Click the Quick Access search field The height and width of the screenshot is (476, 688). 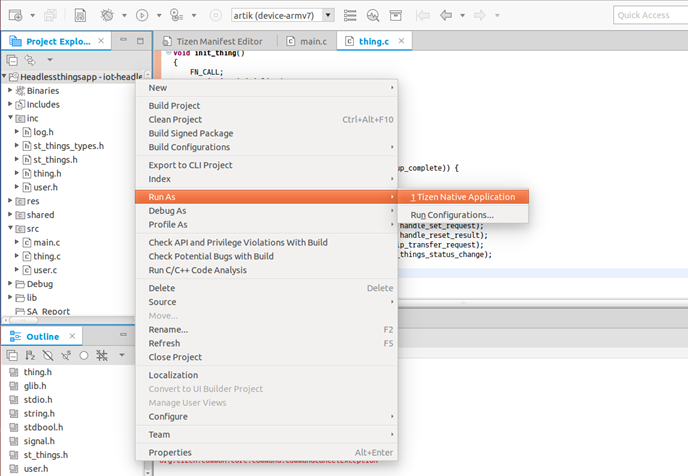pos(647,15)
